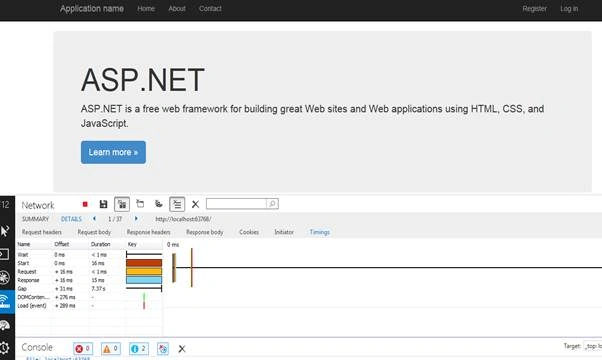Click the clear on navigate console icon
This screenshot has width=602, height=360.
[163, 349]
